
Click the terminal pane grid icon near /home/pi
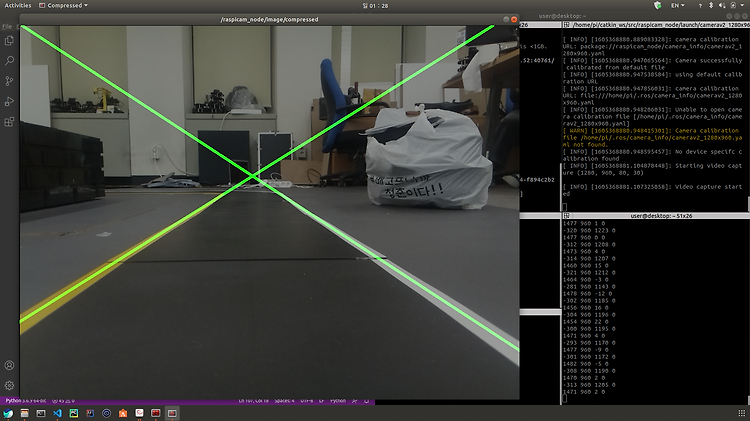566,24
